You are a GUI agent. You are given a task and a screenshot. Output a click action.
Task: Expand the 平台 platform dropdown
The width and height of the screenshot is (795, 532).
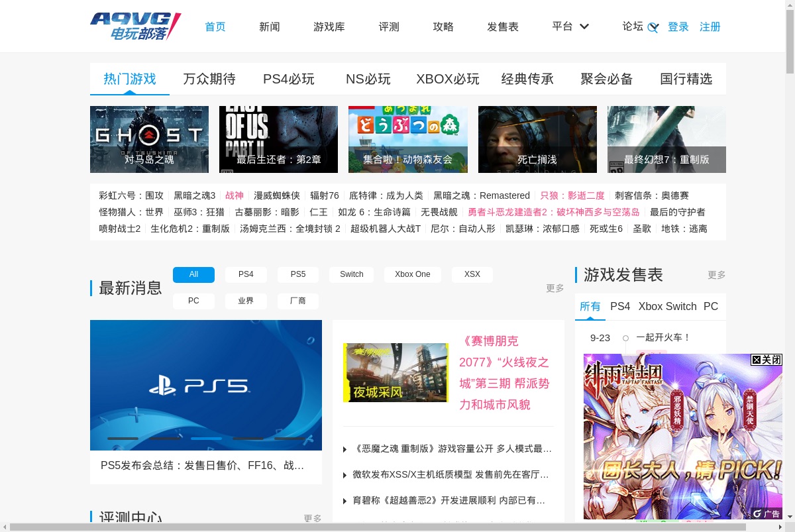coord(570,27)
